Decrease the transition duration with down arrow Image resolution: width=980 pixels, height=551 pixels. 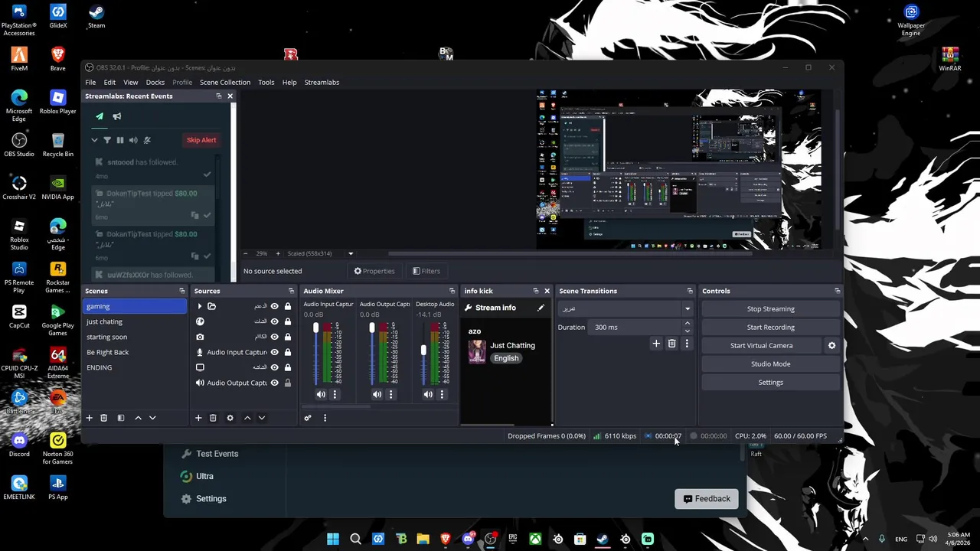pyautogui.click(x=687, y=331)
